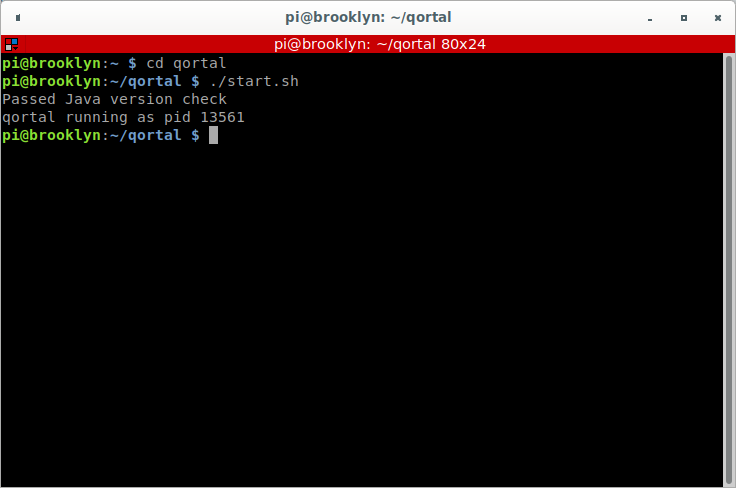Click the 'cd qortal' command text

pos(186,63)
